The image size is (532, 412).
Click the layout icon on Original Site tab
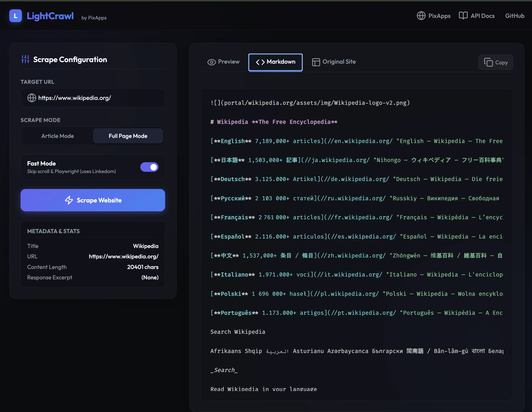click(316, 62)
